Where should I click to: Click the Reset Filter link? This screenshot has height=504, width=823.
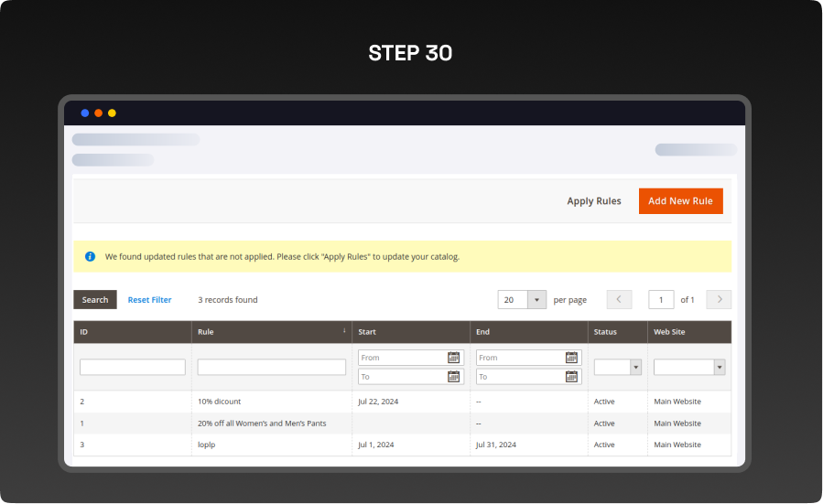point(149,300)
